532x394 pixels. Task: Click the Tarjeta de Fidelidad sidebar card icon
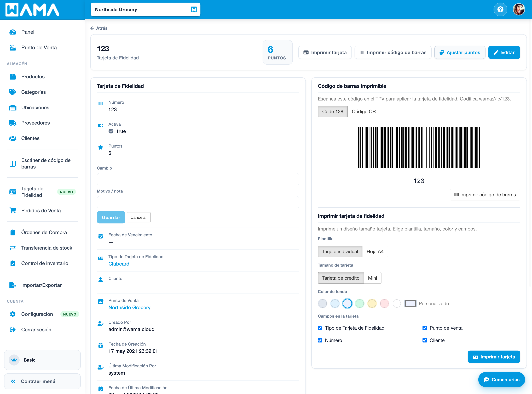click(13, 192)
